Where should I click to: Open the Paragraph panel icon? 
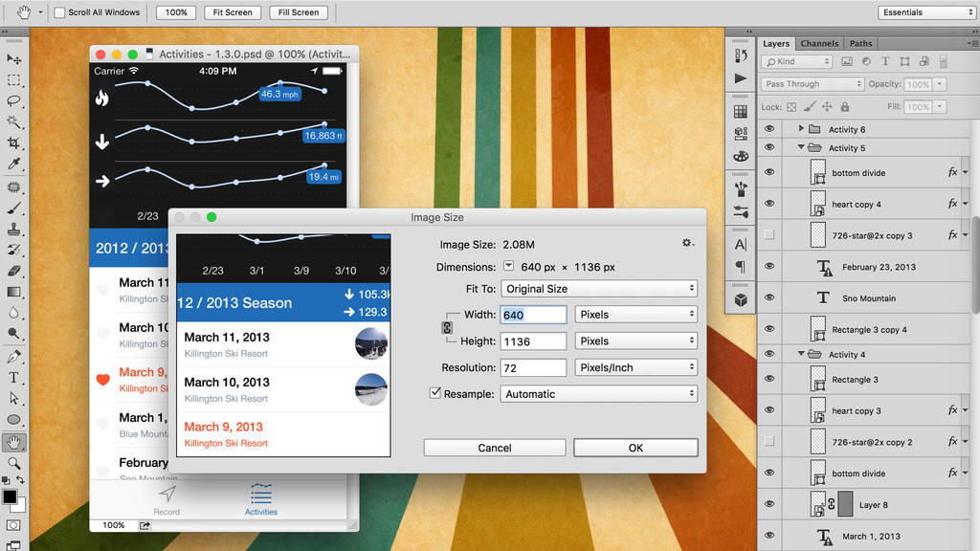741,267
